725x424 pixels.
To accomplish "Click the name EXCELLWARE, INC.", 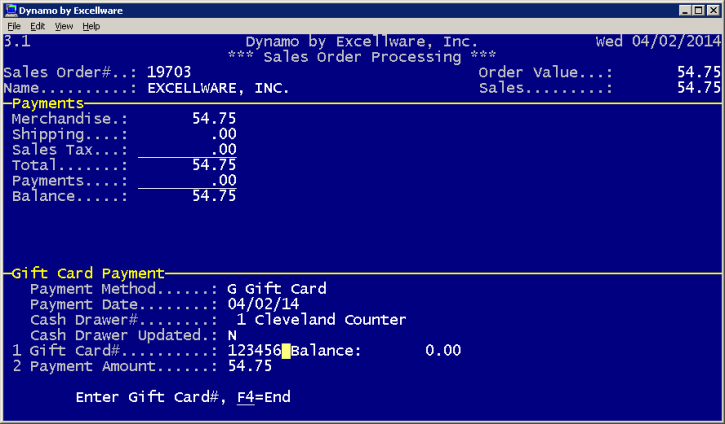I will click(x=218, y=88).
